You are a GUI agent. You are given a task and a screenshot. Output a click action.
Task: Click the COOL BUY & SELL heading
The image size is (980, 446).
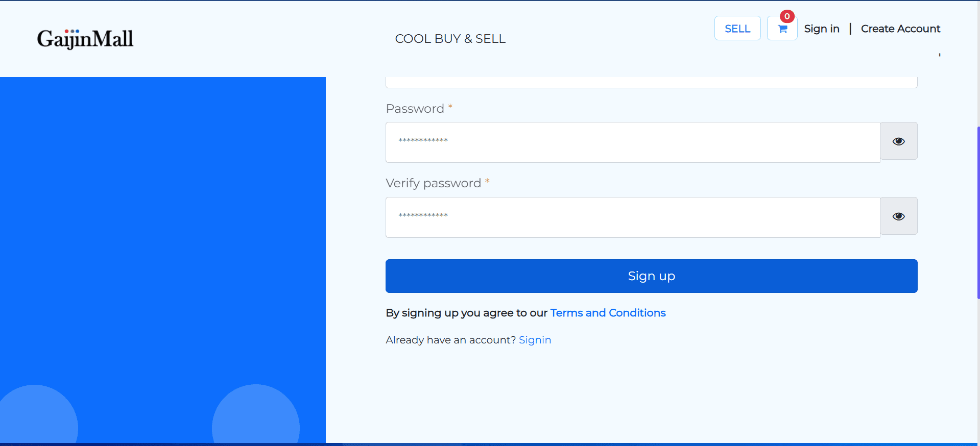tap(450, 38)
